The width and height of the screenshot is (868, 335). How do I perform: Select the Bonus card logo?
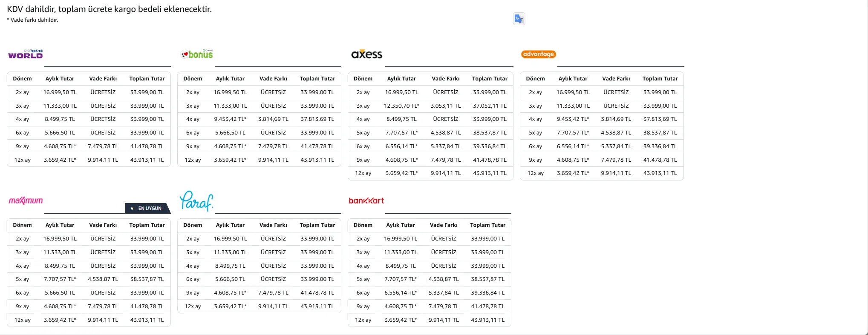click(197, 54)
